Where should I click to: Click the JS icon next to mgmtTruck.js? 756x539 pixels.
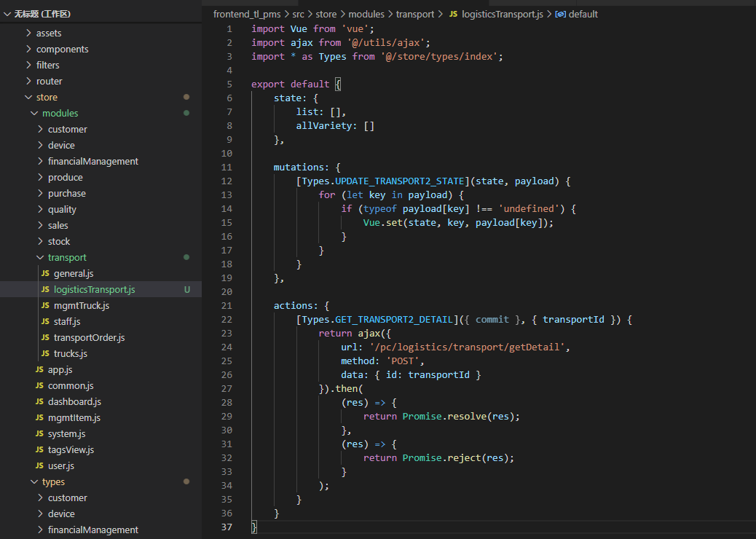tap(46, 305)
